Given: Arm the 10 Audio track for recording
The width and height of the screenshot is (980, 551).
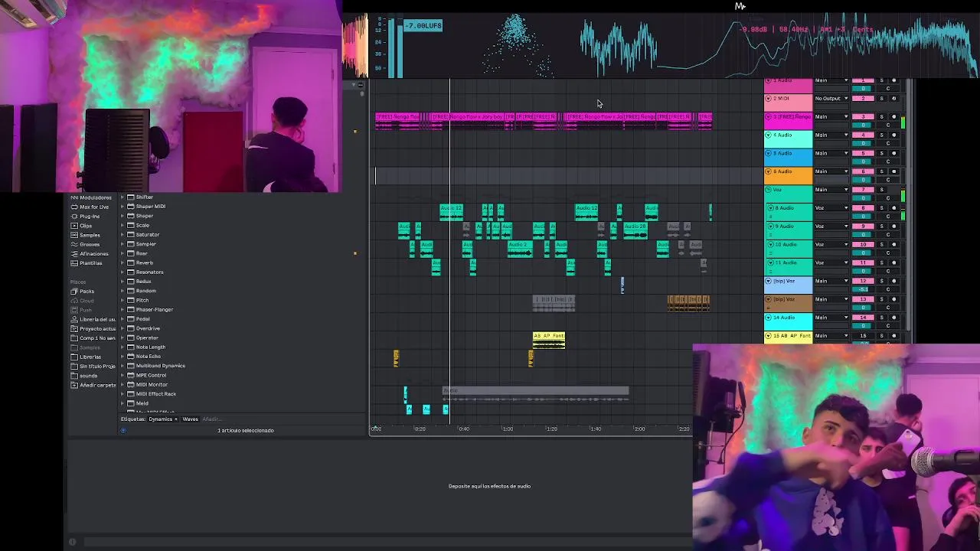Looking at the screenshot, I should click(893, 245).
